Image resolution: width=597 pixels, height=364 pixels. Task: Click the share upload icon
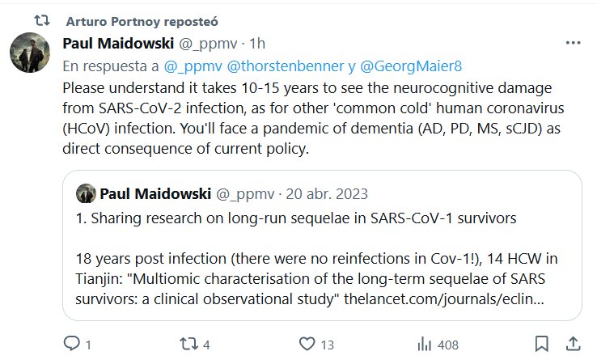click(570, 345)
